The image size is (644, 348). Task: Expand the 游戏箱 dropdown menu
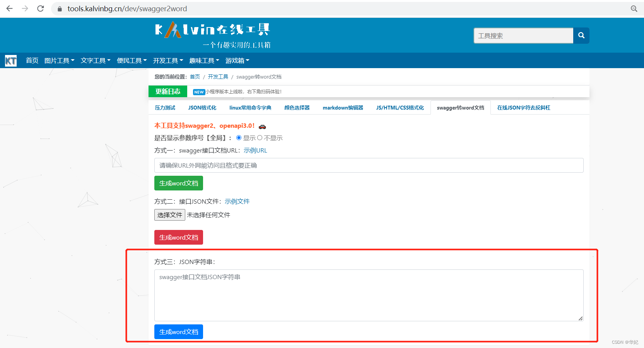tap(237, 60)
